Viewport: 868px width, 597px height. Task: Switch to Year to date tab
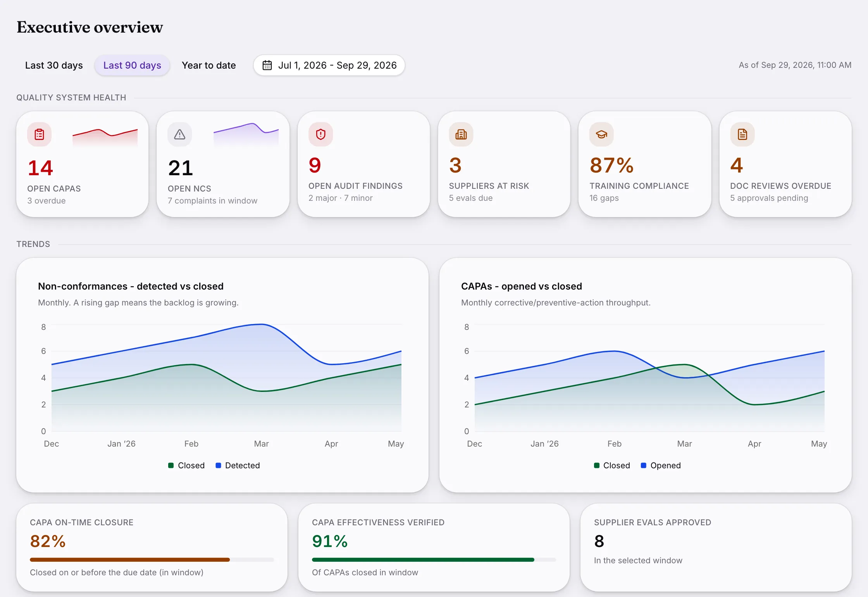209,65
